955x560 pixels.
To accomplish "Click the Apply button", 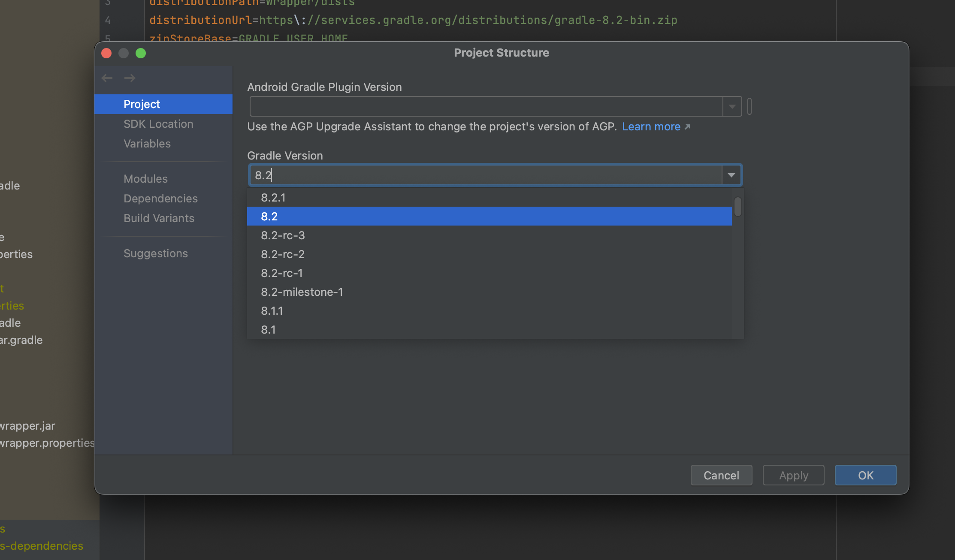I will click(x=793, y=475).
